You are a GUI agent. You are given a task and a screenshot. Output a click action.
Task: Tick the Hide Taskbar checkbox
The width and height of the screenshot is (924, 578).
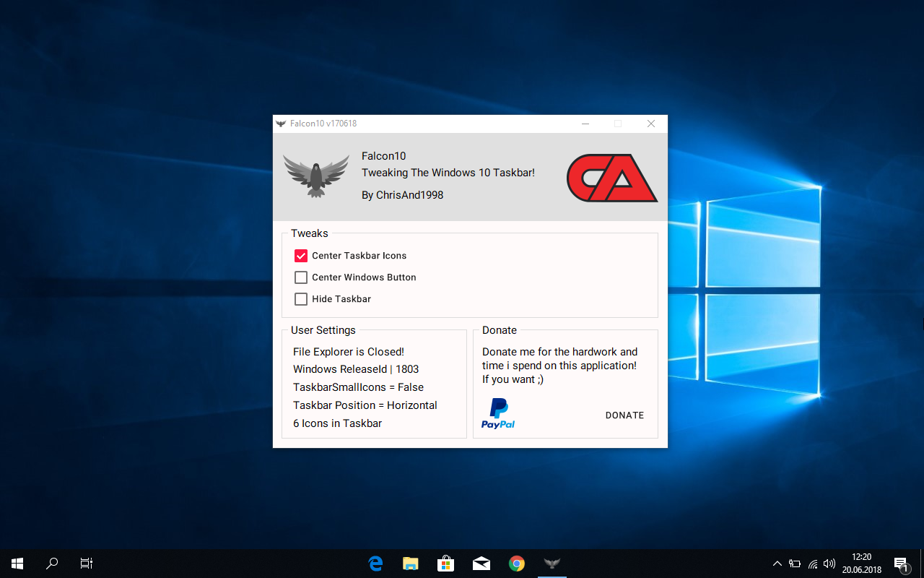click(x=301, y=299)
